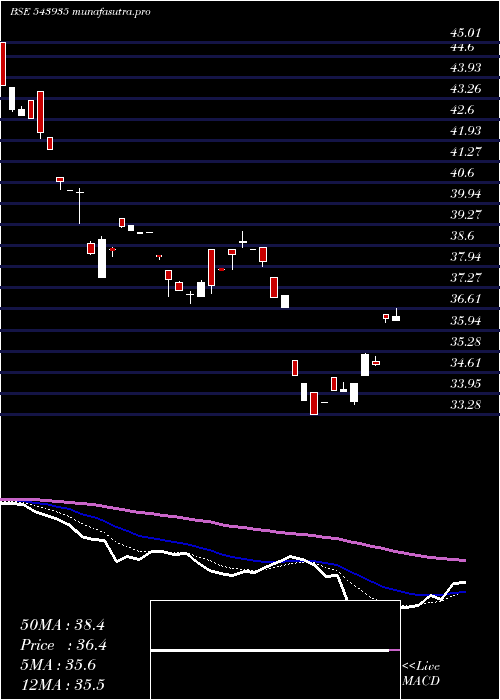
Task: Click the 38.6 price axis label
Action: point(462,236)
